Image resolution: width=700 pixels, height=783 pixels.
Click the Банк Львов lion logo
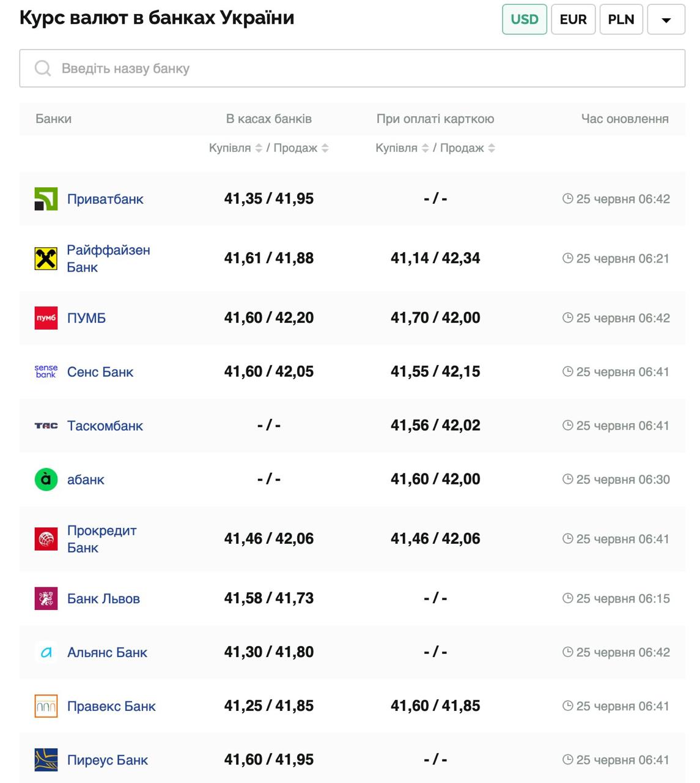tap(46, 598)
